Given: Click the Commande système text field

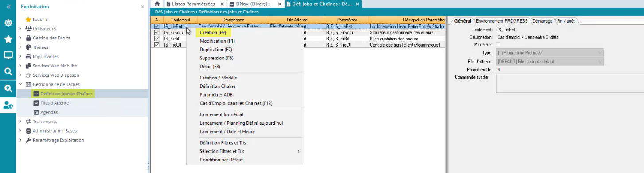Looking at the screenshot, I should point(570,83).
